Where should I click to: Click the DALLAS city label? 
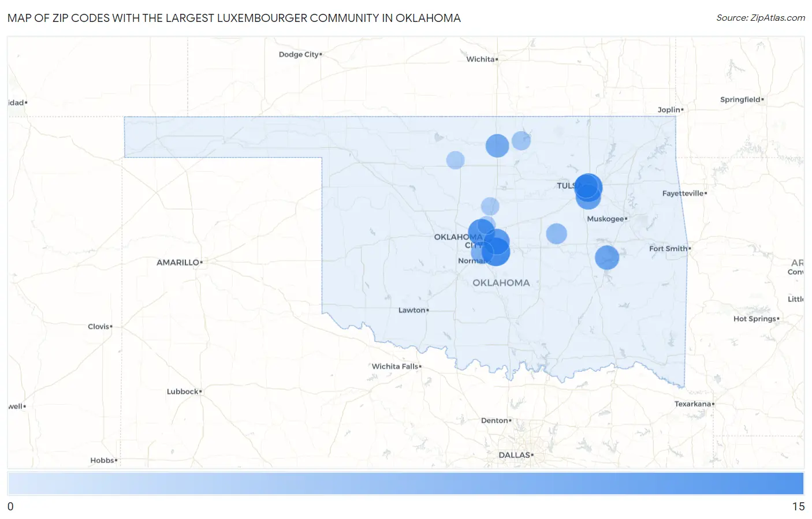pos(514,455)
